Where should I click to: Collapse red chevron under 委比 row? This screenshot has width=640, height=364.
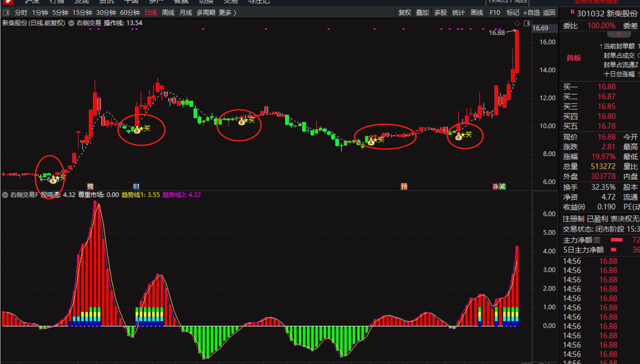point(619,34)
